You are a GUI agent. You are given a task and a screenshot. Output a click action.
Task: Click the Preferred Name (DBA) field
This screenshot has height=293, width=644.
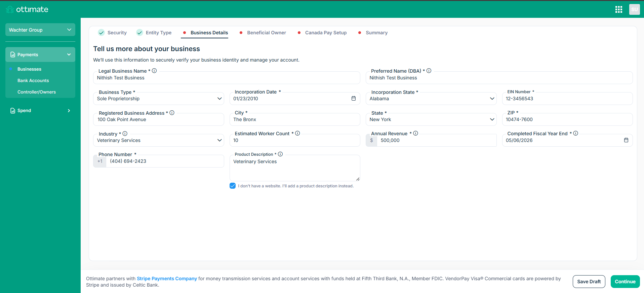(499, 78)
